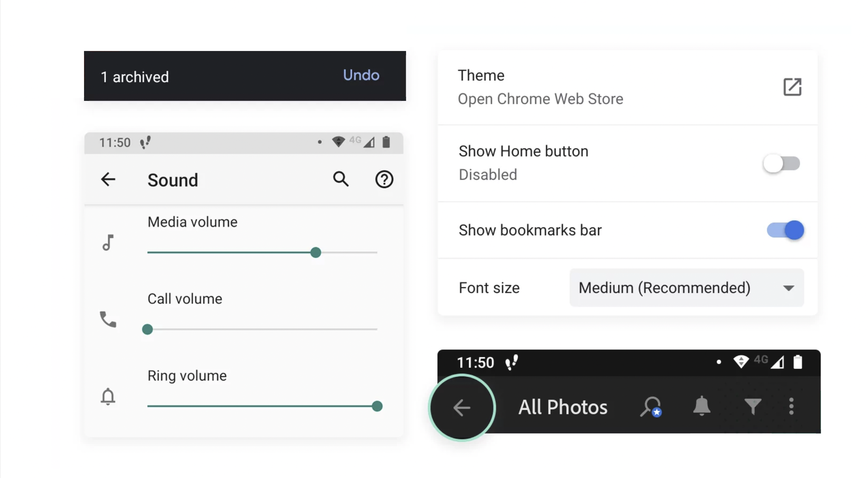Click the Ring volume slider handle

click(377, 406)
